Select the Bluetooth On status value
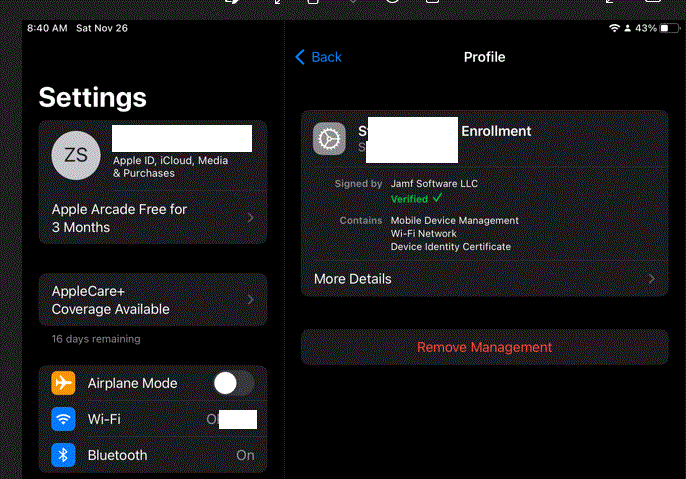686x479 pixels. click(245, 455)
